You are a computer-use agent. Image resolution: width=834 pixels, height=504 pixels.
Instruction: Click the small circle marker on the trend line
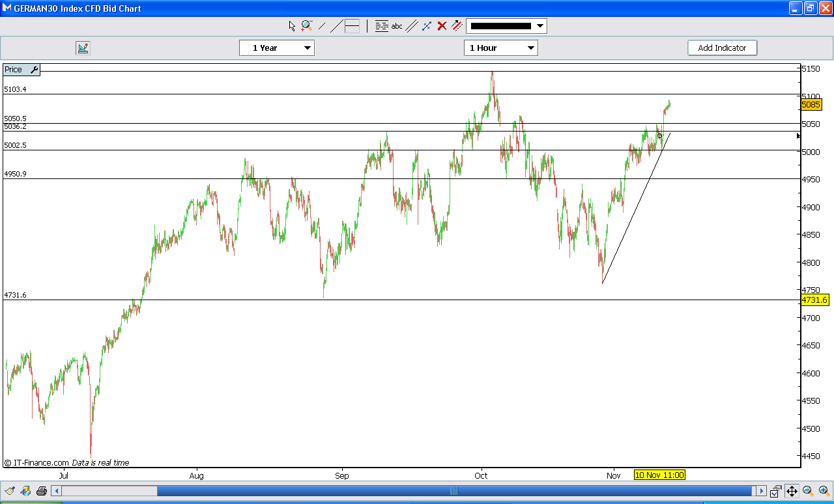coord(659,135)
